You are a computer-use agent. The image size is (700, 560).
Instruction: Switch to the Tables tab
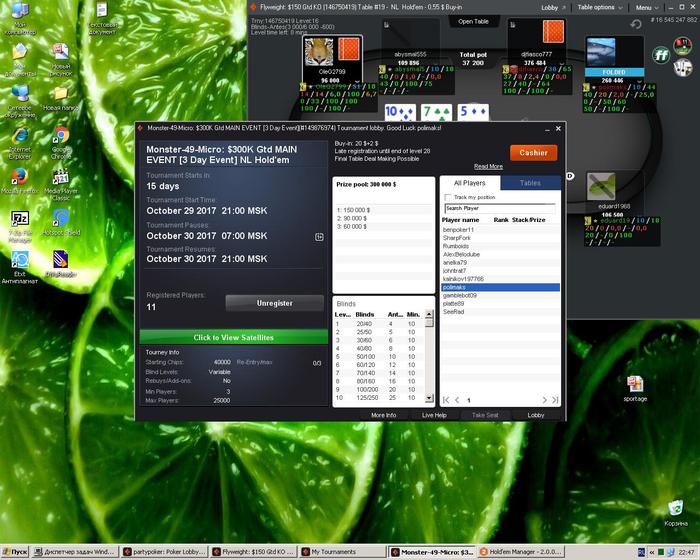530,183
